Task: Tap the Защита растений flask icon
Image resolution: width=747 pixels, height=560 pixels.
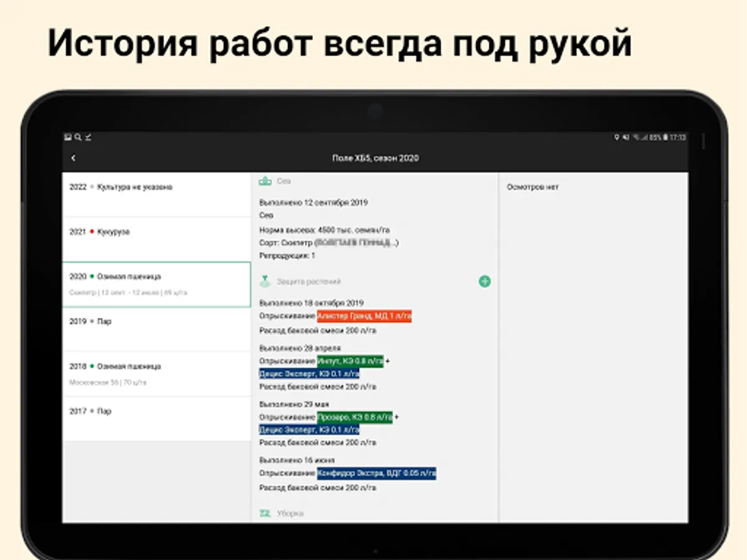Action: [265, 281]
